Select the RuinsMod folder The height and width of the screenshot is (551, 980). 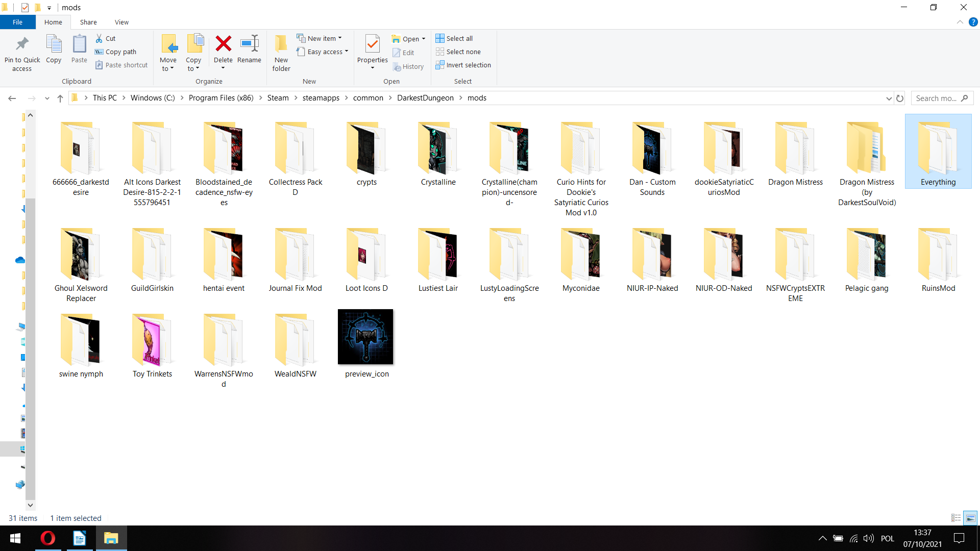coord(938,260)
